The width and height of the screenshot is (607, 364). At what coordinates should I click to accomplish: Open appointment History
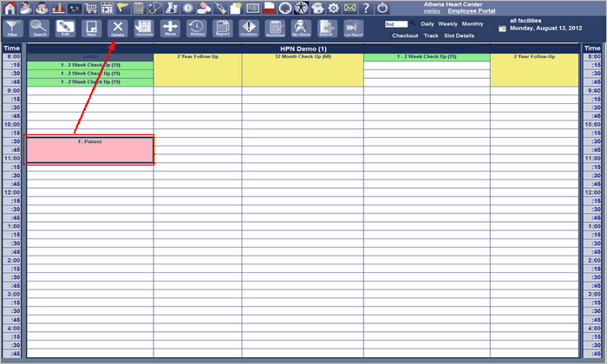[197, 28]
